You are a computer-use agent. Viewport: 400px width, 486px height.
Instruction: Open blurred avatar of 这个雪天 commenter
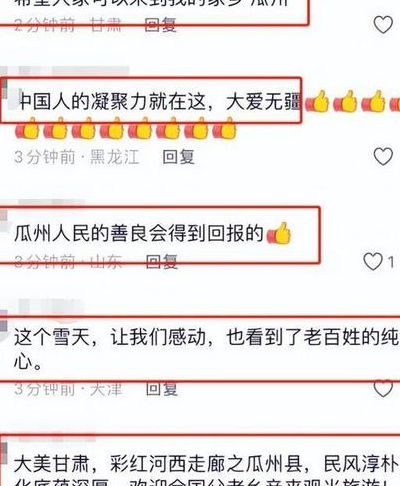(4, 322)
